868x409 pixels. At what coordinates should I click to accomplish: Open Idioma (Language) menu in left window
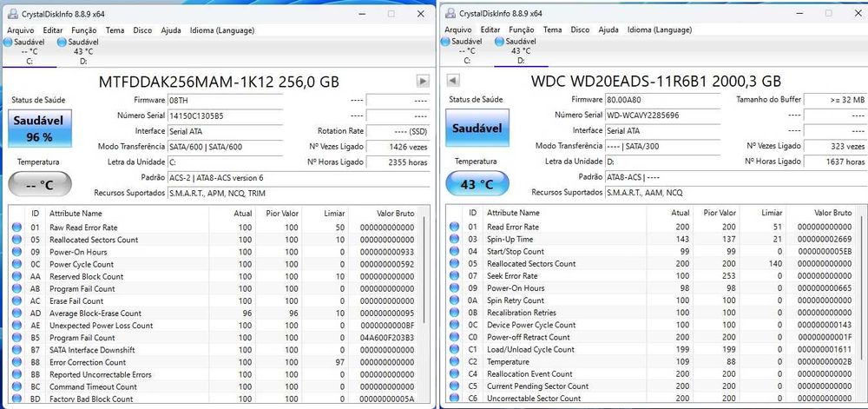click(x=222, y=30)
